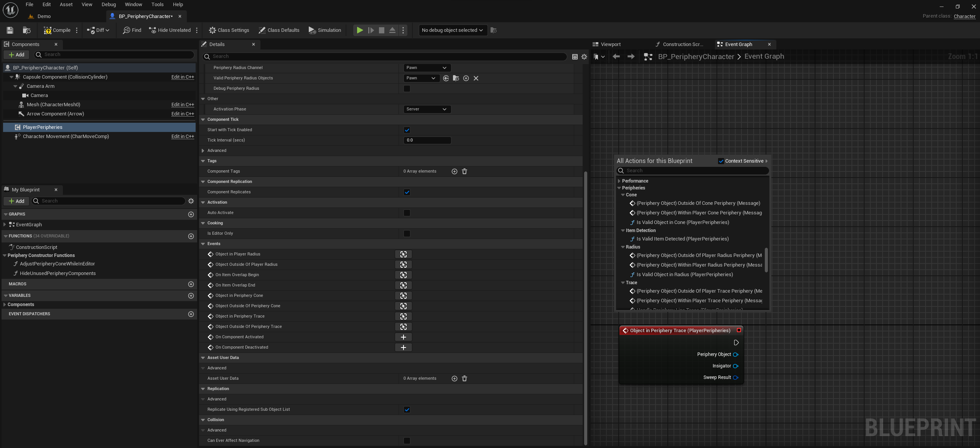Click the All Actions search field
980x448 pixels.
[x=692, y=171]
